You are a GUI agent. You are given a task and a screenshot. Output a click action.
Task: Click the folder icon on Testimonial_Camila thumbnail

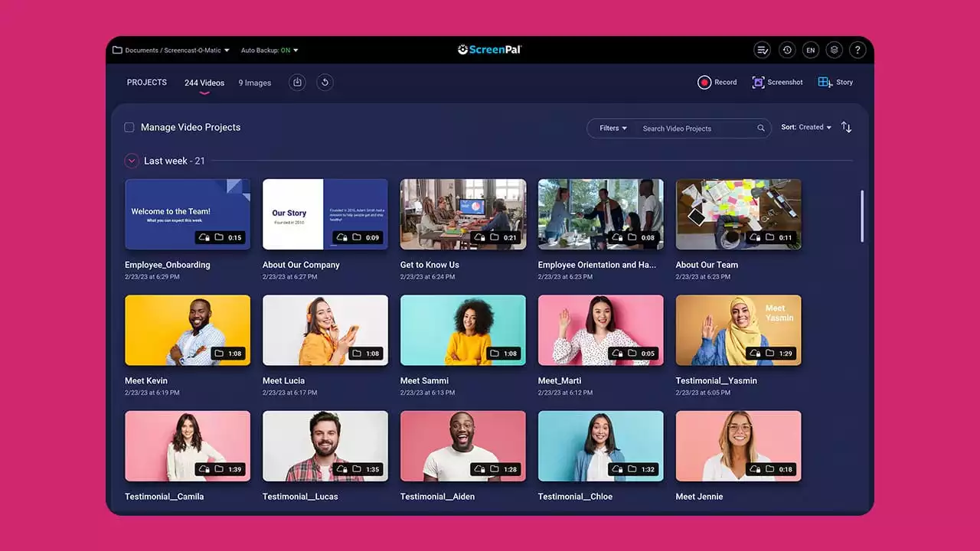(219, 469)
